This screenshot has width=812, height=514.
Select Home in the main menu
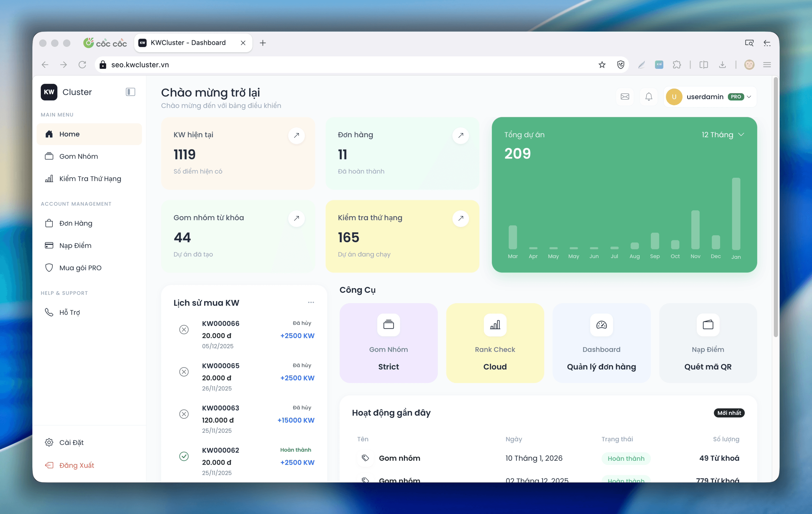click(x=69, y=134)
